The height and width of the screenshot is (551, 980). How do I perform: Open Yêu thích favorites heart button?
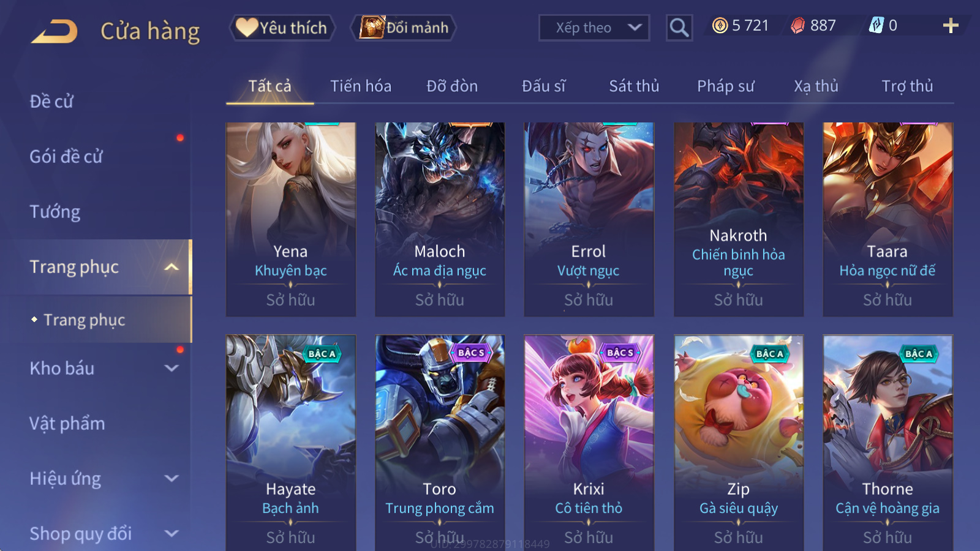click(282, 28)
